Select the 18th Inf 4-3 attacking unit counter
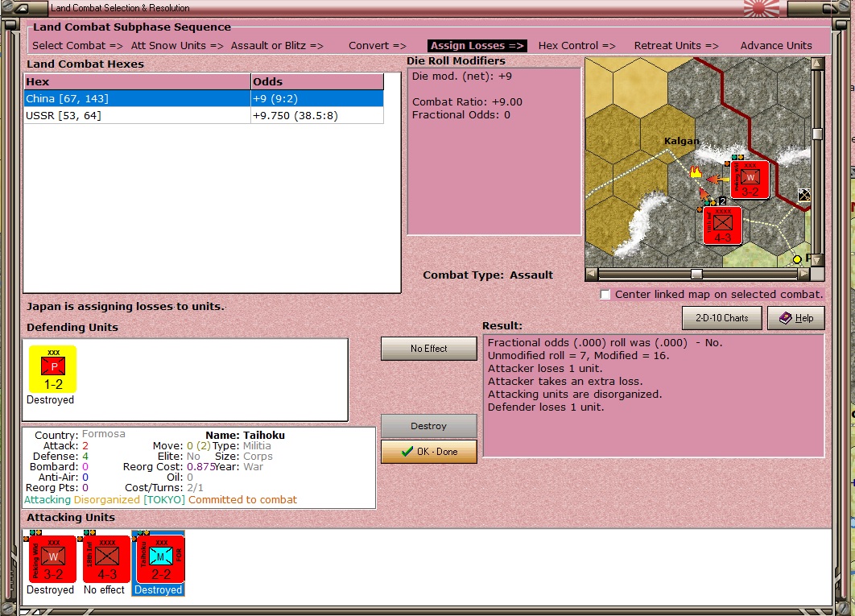The width and height of the screenshot is (855, 616). click(106, 560)
